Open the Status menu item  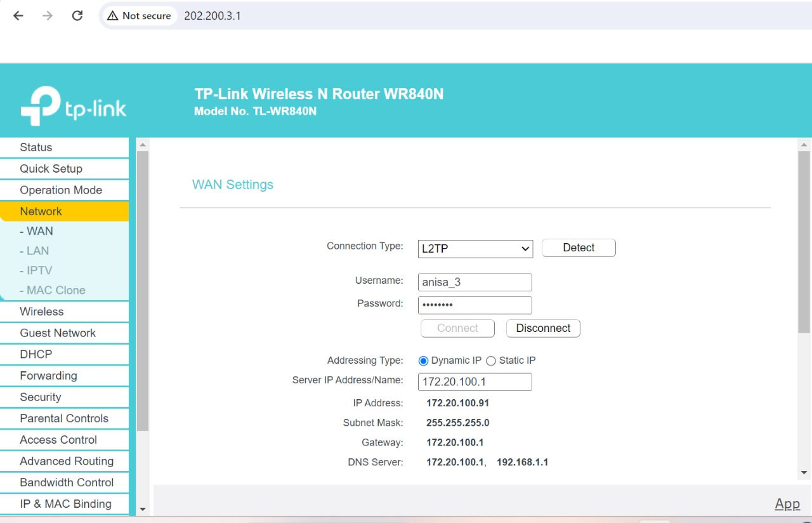point(64,147)
